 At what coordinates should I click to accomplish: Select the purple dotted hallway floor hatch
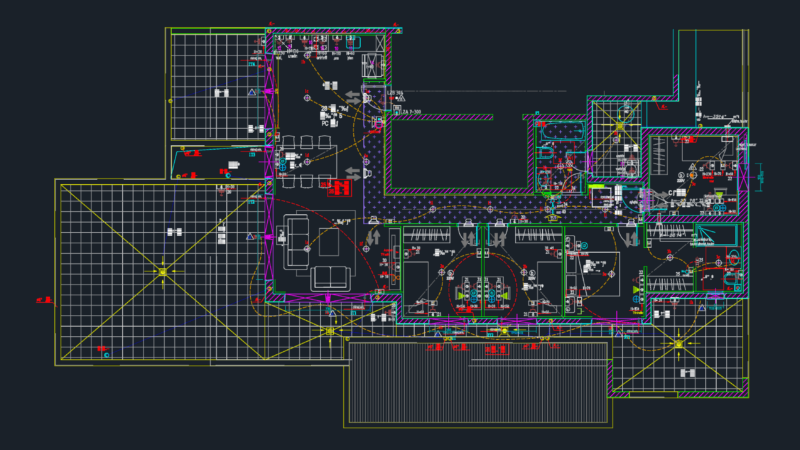459,207
